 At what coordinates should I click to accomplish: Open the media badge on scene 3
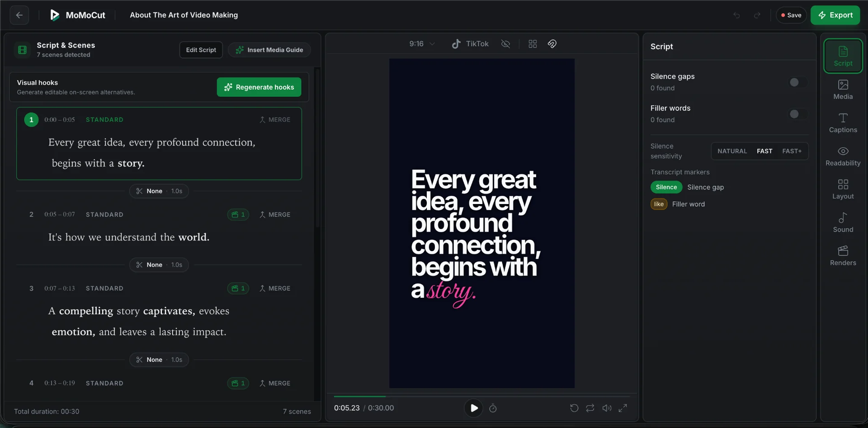[238, 288]
